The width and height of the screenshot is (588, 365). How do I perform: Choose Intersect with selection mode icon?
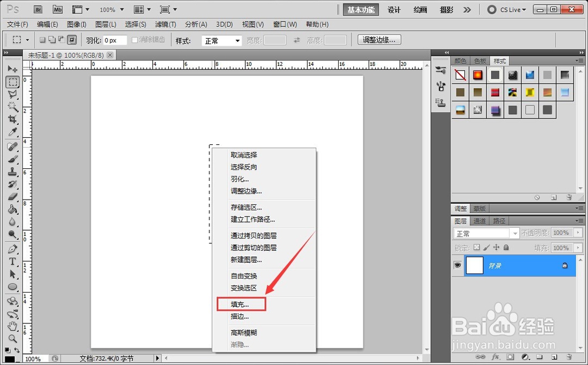(72, 39)
